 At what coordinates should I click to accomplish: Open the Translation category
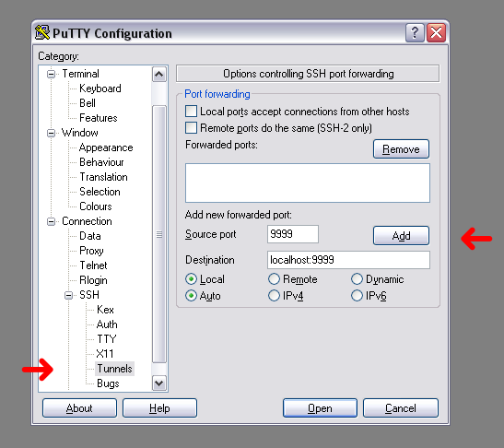point(103,177)
